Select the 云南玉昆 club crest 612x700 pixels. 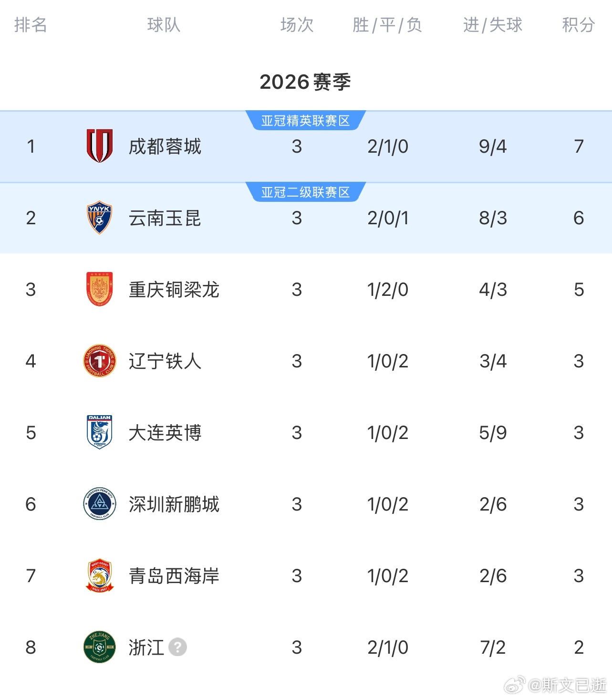[x=99, y=218]
